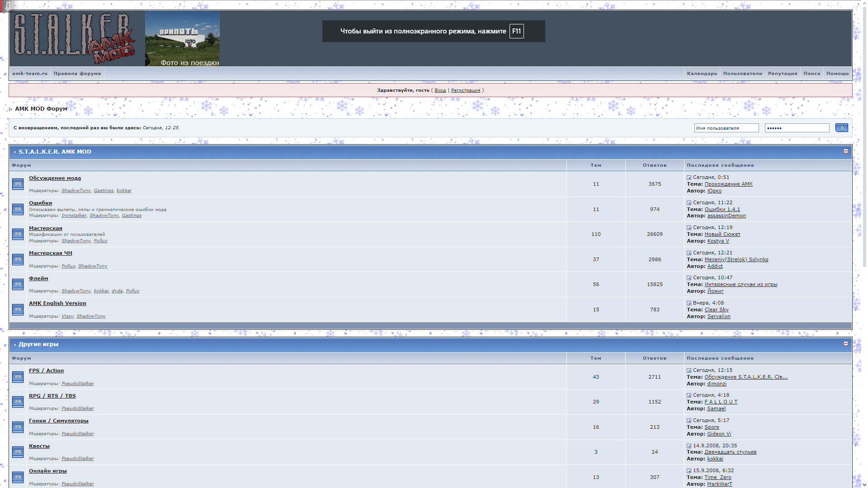The image size is (868, 488).
Task: Open last post icon for Meceniy(Strelok) Solynks
Action: click(x=689, y=253)
